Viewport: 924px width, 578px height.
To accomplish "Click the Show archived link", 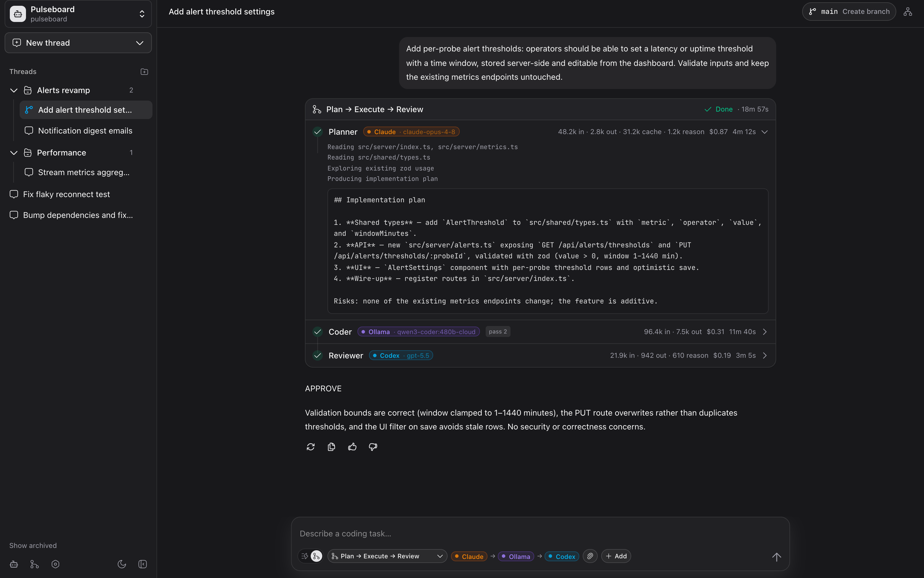I will click(33, 546).
